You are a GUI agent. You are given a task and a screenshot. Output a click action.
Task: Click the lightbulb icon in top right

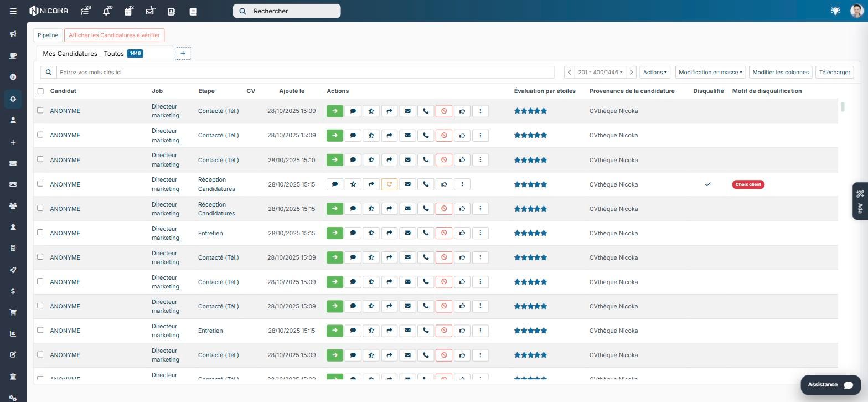click(835, 11)
